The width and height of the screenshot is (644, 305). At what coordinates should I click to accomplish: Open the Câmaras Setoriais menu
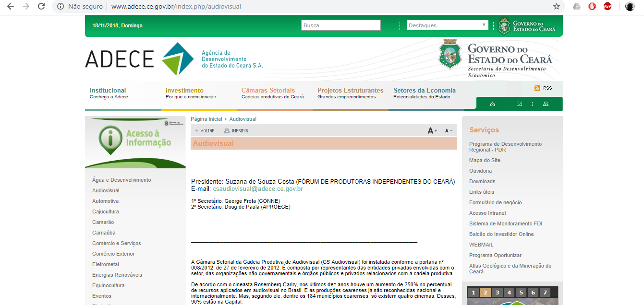coord(268,90)
